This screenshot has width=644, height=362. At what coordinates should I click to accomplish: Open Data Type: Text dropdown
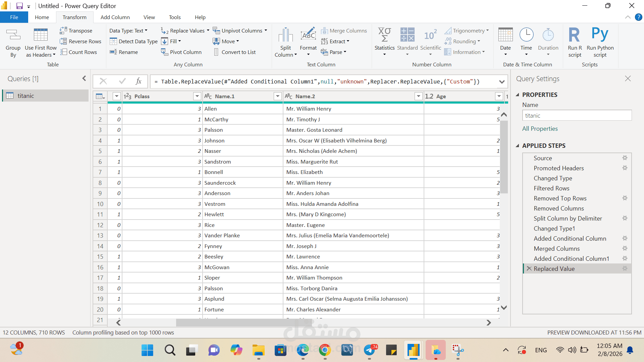(128, 31)
